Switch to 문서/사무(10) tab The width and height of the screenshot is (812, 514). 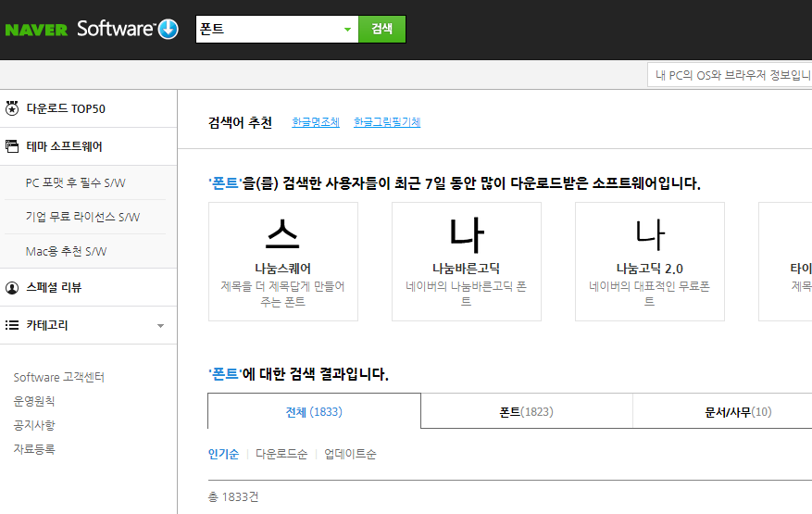(x=738, y=412)
